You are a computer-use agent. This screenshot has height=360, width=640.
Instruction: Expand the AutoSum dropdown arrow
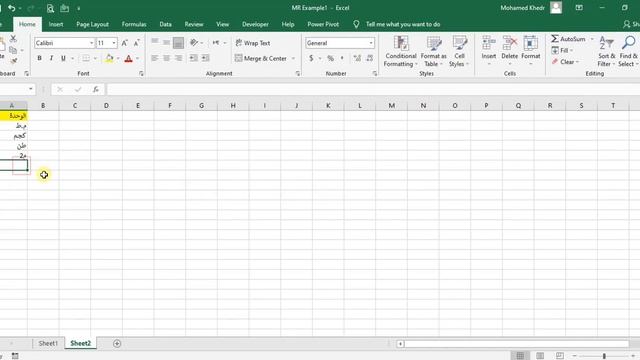click(592, 39)
